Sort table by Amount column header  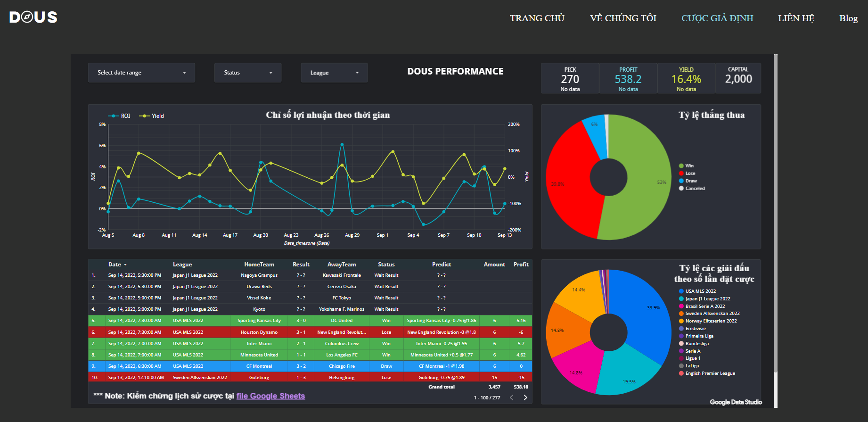pos(494,265)
